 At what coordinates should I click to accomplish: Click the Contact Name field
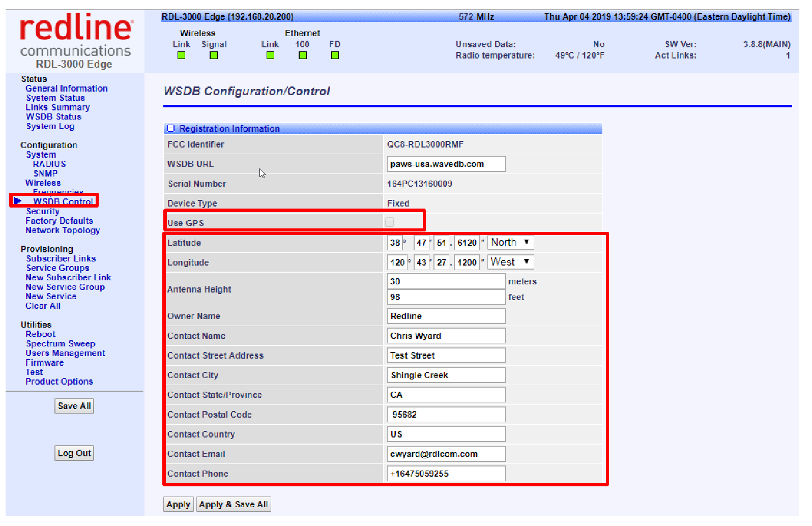pos(446,336)
